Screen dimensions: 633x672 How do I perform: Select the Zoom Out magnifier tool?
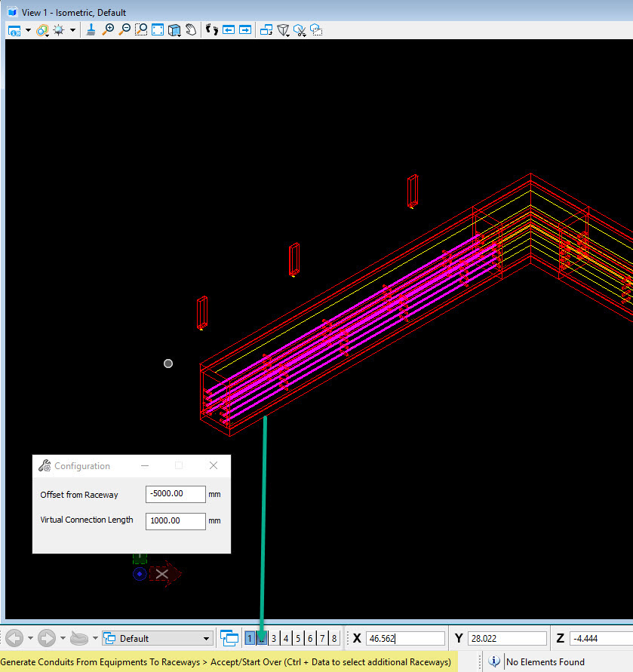click(124, 30)
